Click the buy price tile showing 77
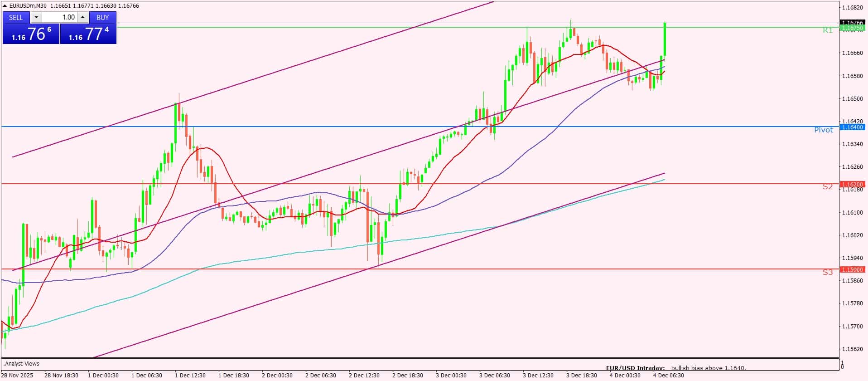The width and height of the screenshot is (868, 381). 88,34
